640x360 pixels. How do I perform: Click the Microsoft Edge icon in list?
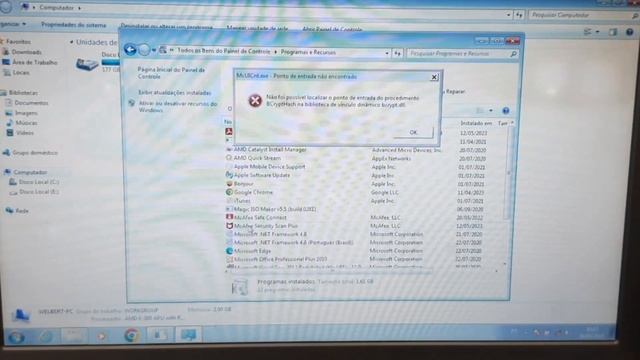pos(229,251)
